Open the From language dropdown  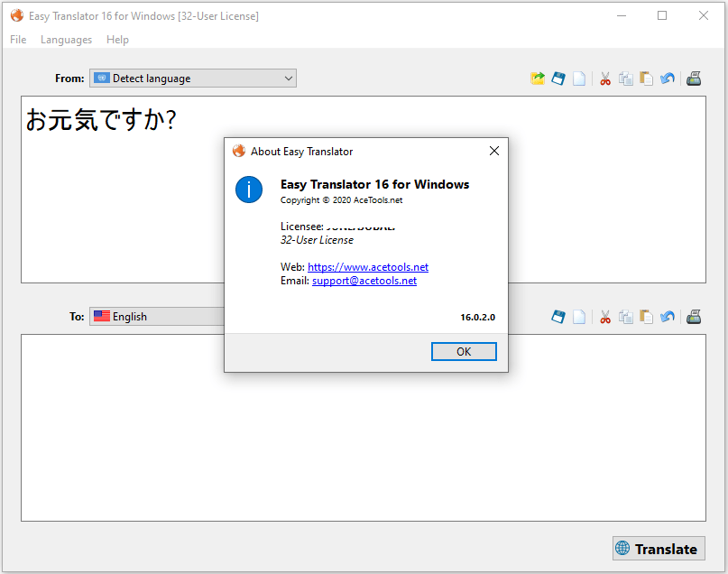193,78
